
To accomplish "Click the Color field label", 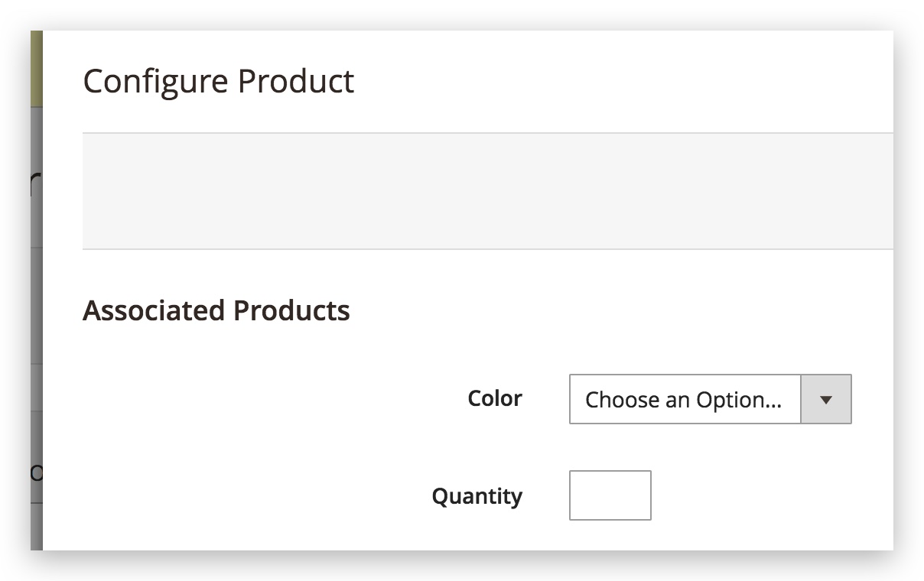I will (x=494, y=398).
